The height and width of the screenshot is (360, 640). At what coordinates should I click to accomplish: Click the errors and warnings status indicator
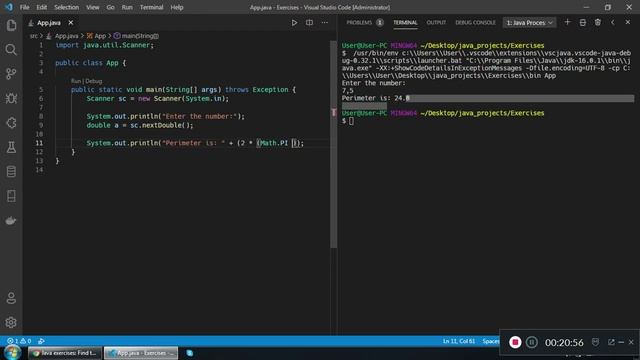19,341
